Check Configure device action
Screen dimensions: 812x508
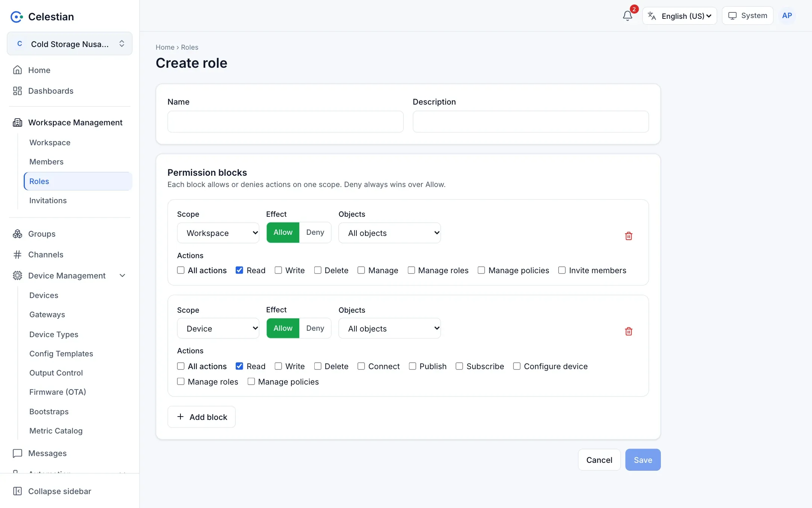[x=517, y=366]
